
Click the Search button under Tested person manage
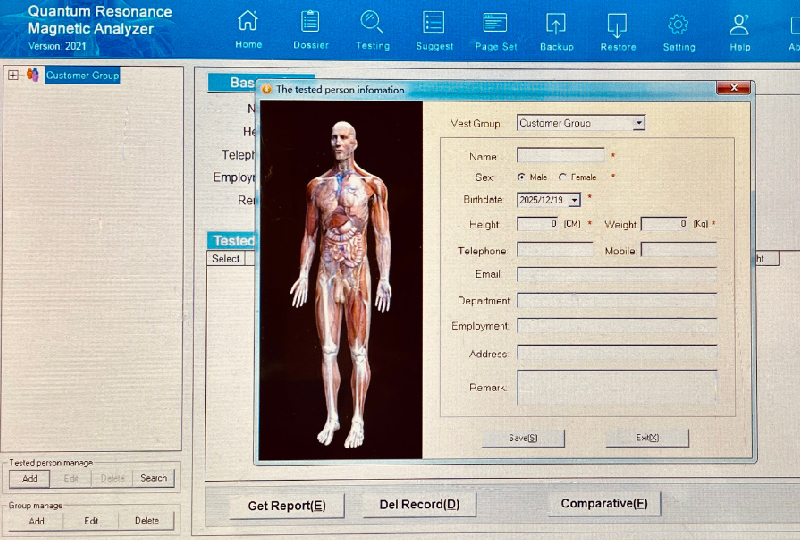point(154,479)
